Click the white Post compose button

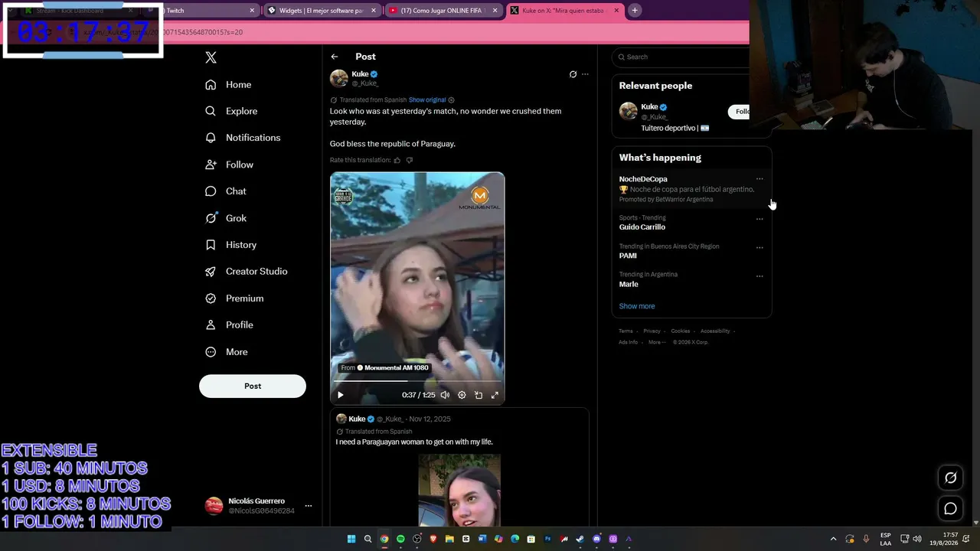click(x=253, y=386)
